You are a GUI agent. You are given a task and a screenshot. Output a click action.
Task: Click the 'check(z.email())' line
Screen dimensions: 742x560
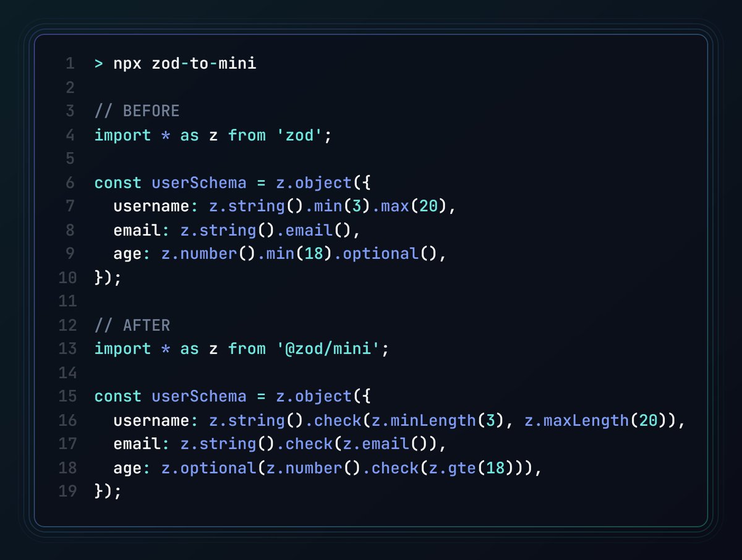pyautogui.click(x=279, y=444)
